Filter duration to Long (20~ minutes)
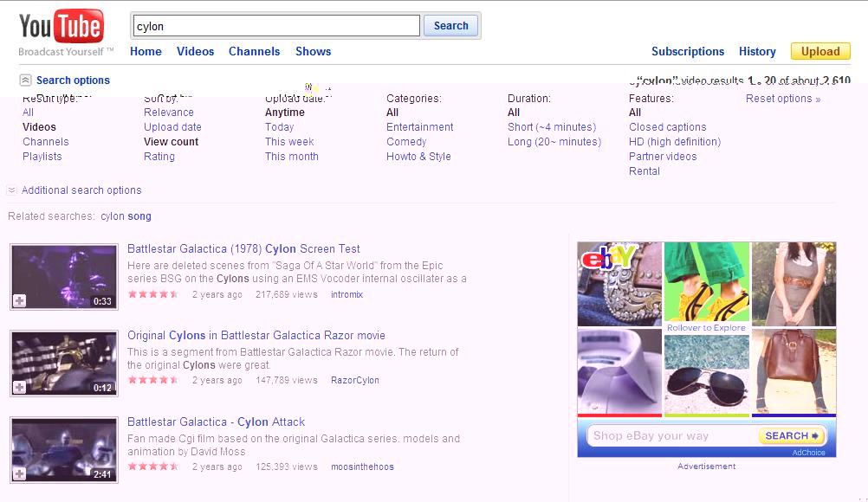 tap(554, 142)
